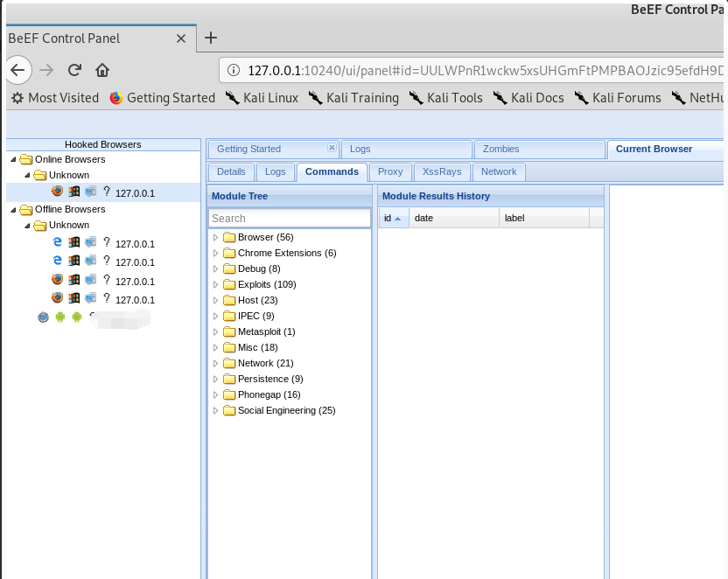Open the Kali Docs bookmark
728x579 pixels.
(528, 98)
